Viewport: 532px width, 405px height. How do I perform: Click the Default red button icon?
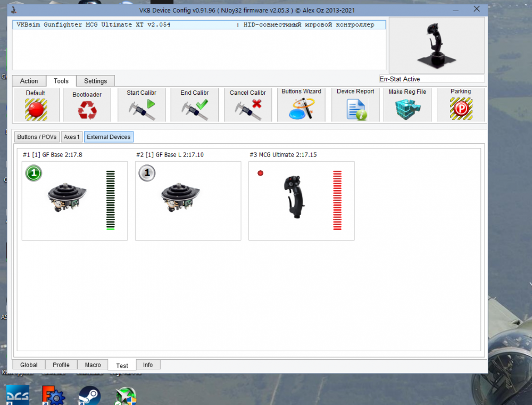point(36,109)
